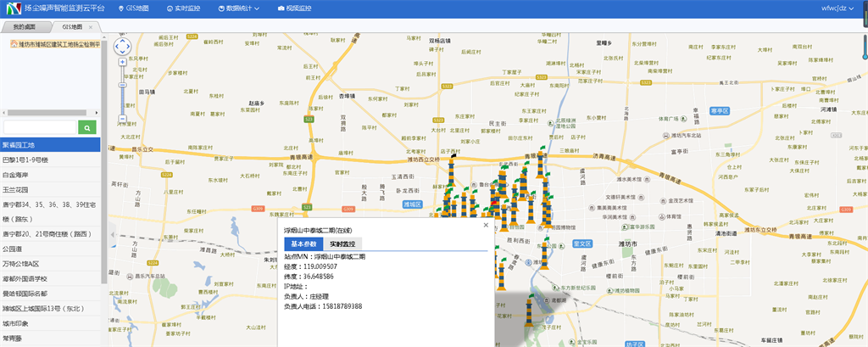This screenshot has height=347, width=868.
Task: Switch to 实时监控 tab in the popup
Action: pos(342,243)
